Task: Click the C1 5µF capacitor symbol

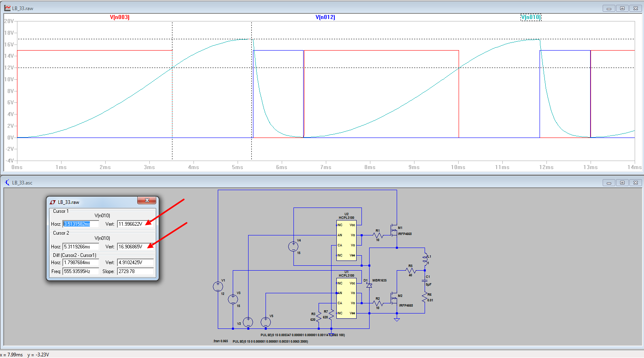Action: pos(425,280)
